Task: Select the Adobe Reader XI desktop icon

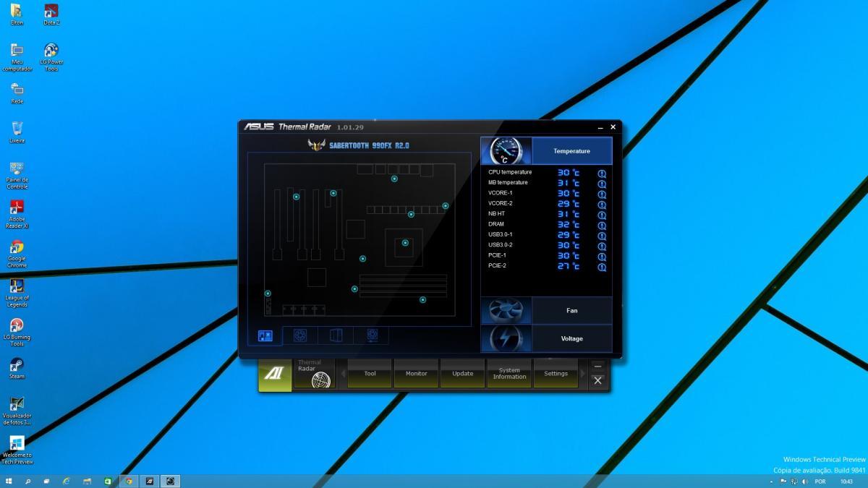Action: click(x=17, y=214)
